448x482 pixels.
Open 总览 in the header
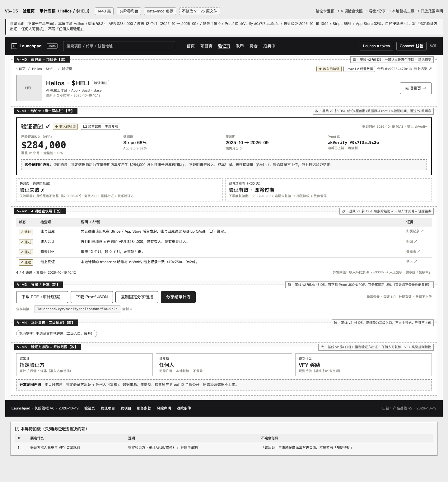coord(433,46)
